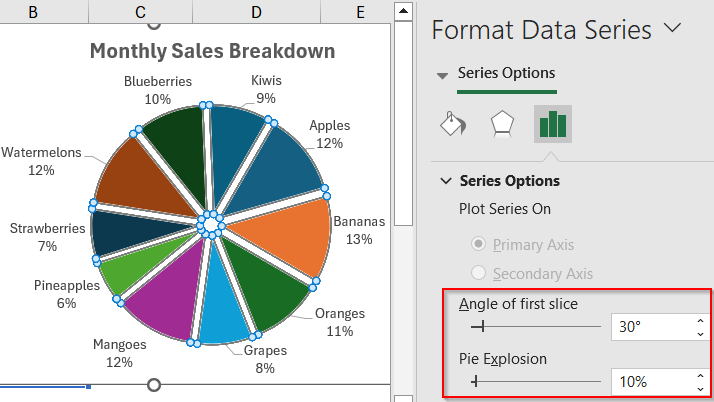Click the Blueberries 10% data label
This screenshot has width=714, height=402.
pyautogui.click(x=158, y=90)
